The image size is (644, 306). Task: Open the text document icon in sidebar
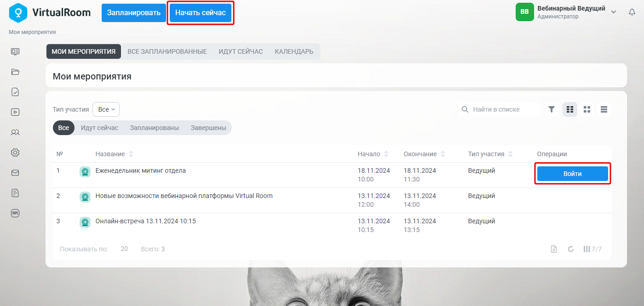[x=15, y=193]
